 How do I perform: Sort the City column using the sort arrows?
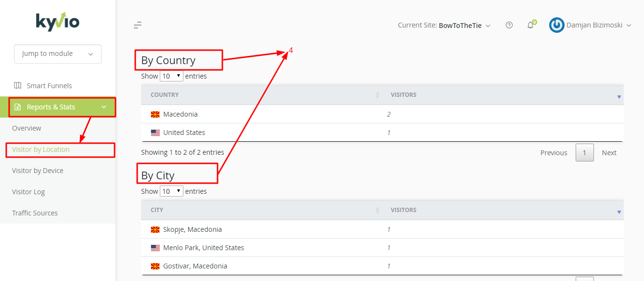pos(377,211)
